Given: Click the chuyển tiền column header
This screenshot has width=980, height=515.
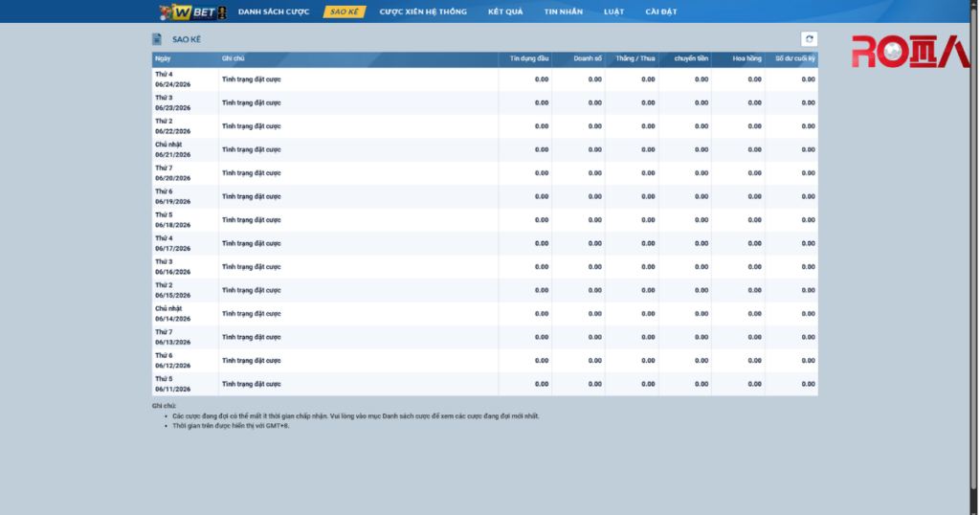Looking at the screenshot, I should [x=685, y=58].
